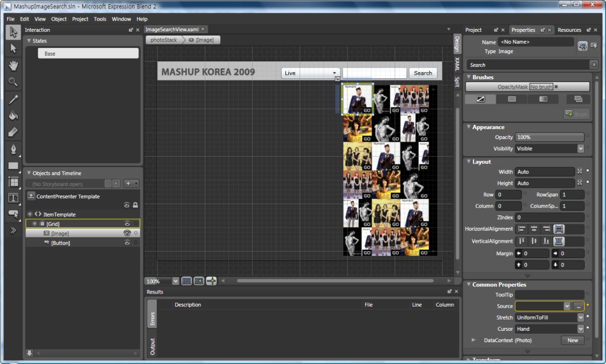
Task: Open the Source dropdown arrow
Action: point(567,306)
